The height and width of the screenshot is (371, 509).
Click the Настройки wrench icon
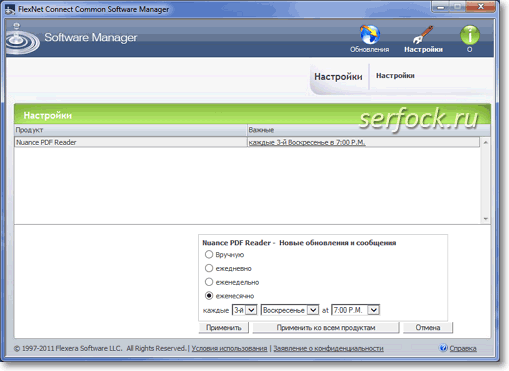(x=423, y=35)
